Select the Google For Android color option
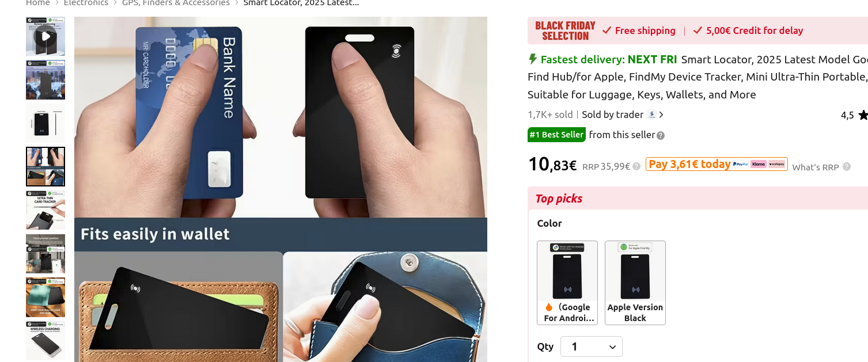868x362 pixels. point(567,283)
